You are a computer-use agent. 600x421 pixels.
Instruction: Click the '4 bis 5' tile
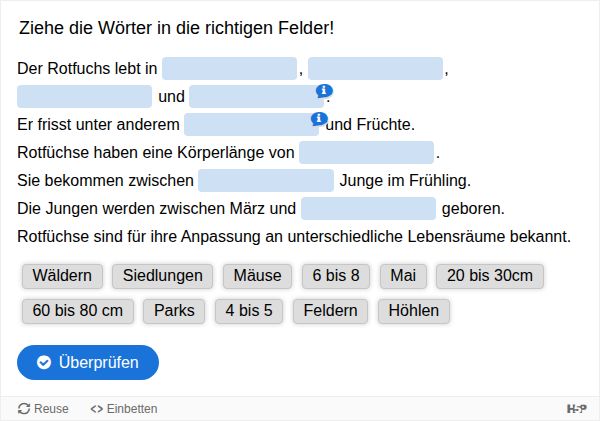point(249,311)
